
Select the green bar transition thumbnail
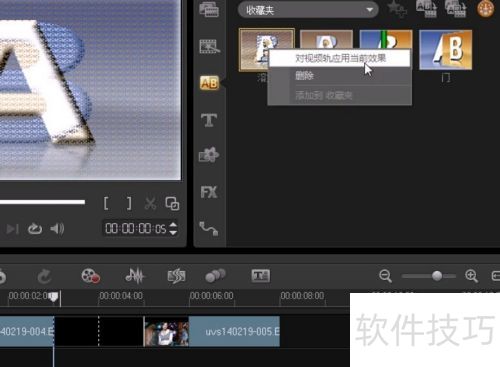(386, 39)
